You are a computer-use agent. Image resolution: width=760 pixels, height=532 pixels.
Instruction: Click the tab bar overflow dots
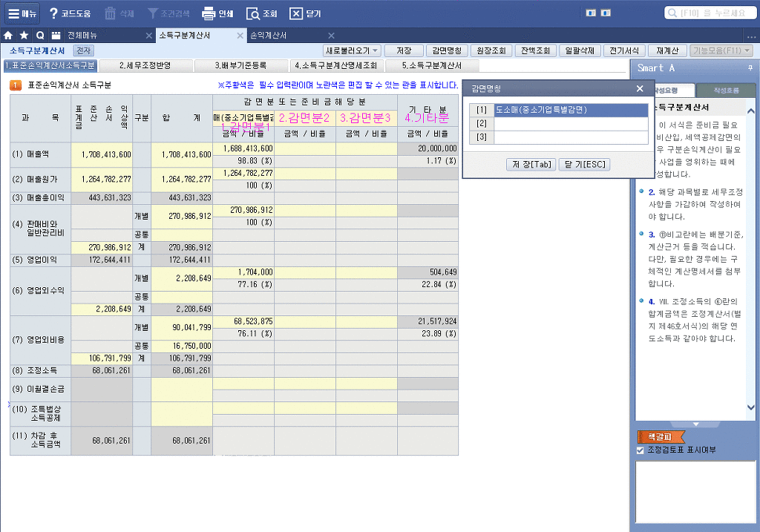(x=751, y=36)
